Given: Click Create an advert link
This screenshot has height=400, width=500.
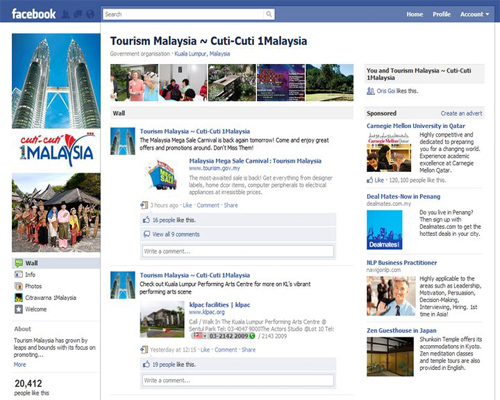Looking at the screenshot, I should tap(461, 113).
